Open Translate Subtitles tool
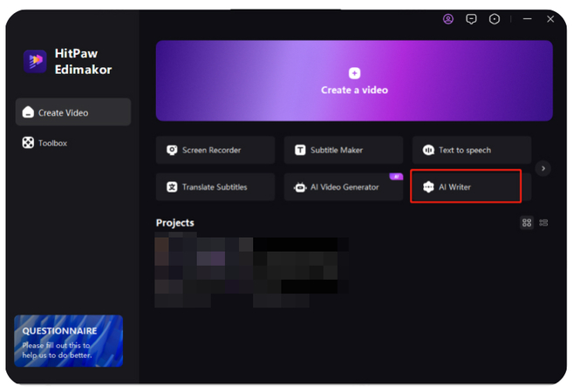This screenshot has width=580, height=392. [x=215, y=187]
